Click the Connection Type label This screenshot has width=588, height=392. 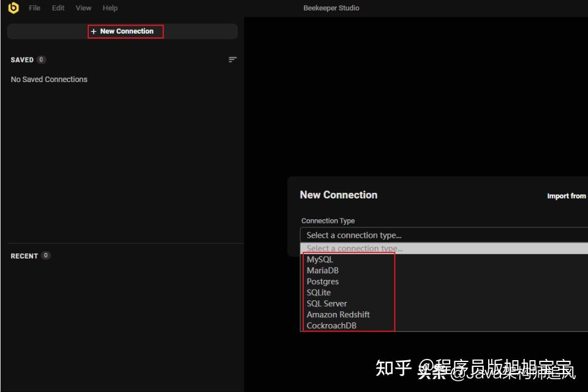pos(328,221)
